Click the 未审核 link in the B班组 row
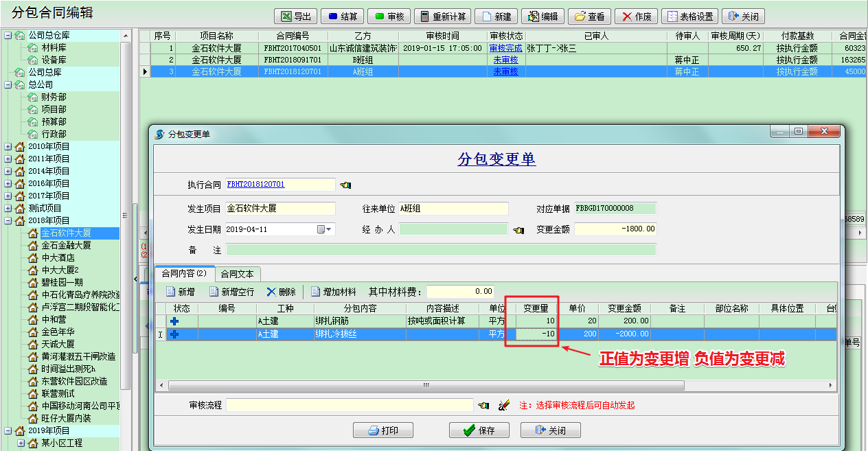Screen dimensions: 868x451 click(x=505, y=60)
